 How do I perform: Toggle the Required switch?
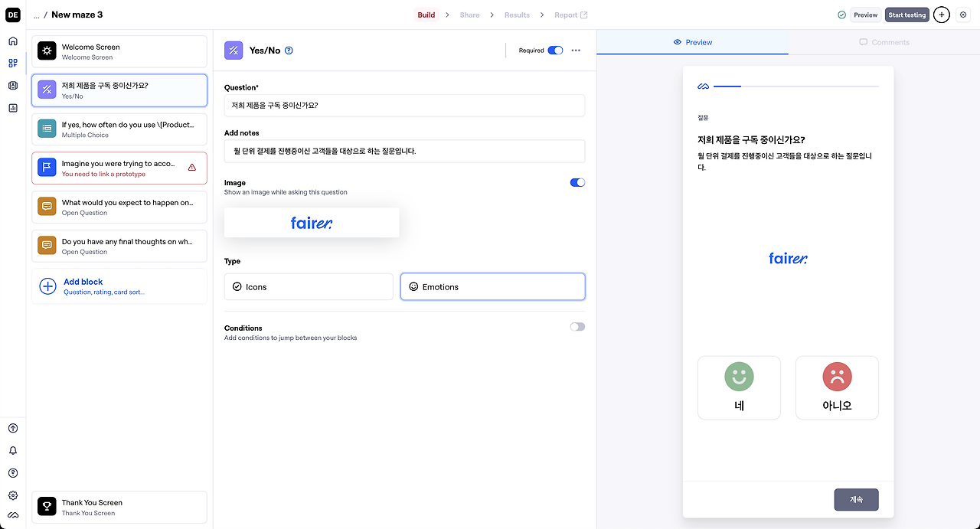tap(555, 51)
